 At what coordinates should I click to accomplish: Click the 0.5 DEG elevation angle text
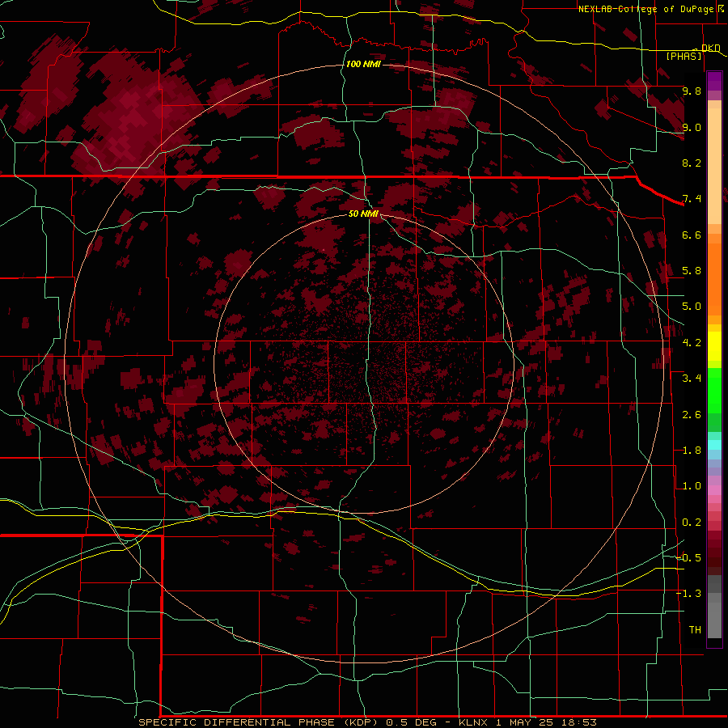click(x=412, y=722)
